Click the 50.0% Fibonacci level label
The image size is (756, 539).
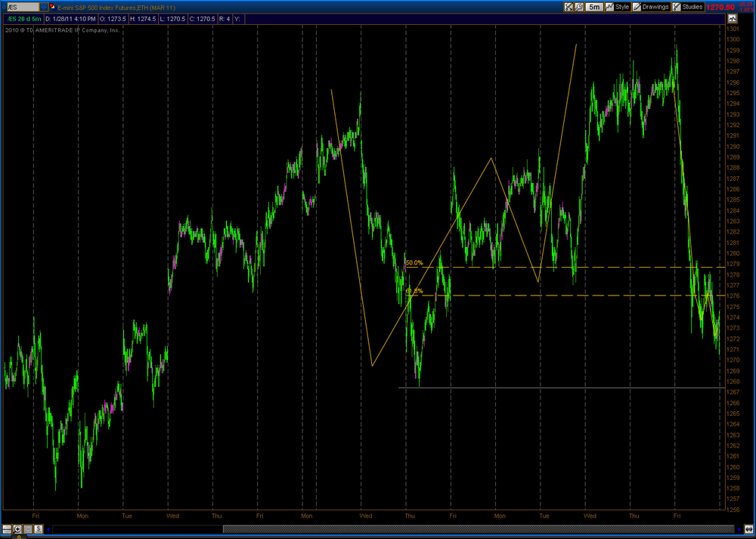414,263
